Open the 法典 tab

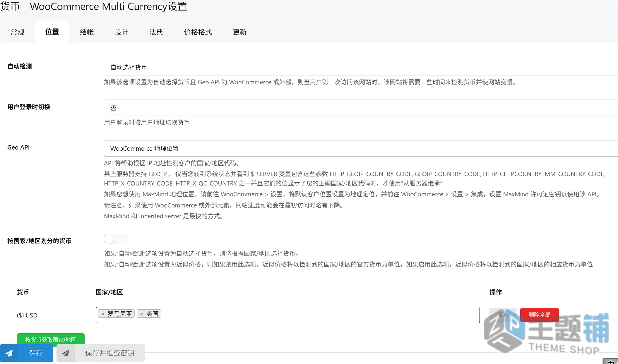tap(156, 32)
